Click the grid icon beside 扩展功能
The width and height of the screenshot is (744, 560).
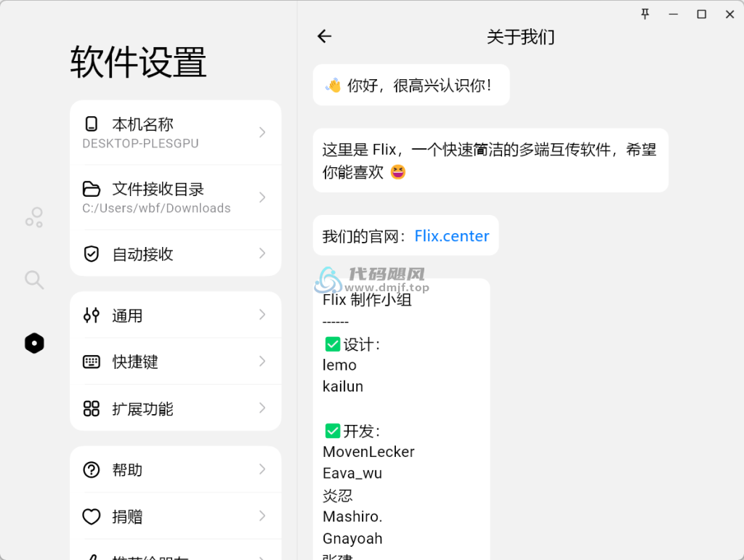coord(91,409)
